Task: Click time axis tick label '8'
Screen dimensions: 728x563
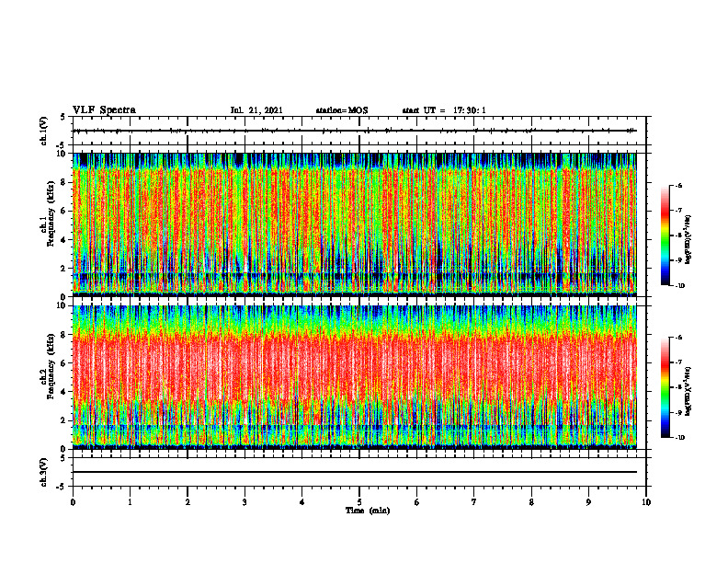Action: [x=531, y=502]
